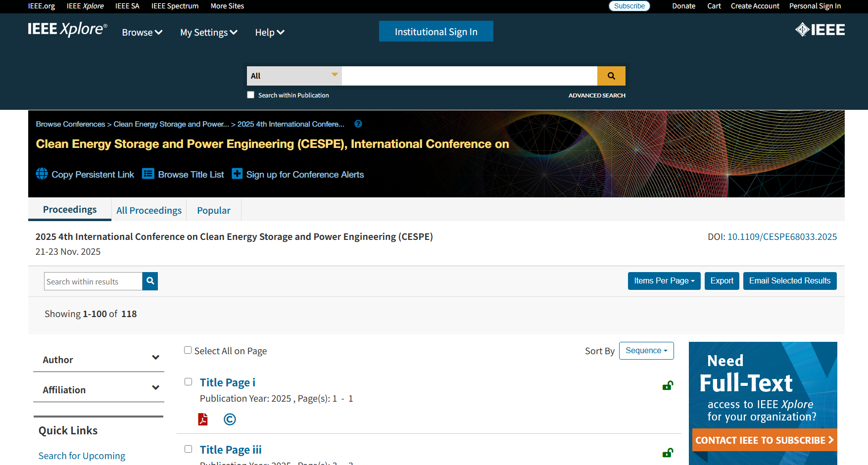Click Search for Upcoming quick link

point(82,456)
